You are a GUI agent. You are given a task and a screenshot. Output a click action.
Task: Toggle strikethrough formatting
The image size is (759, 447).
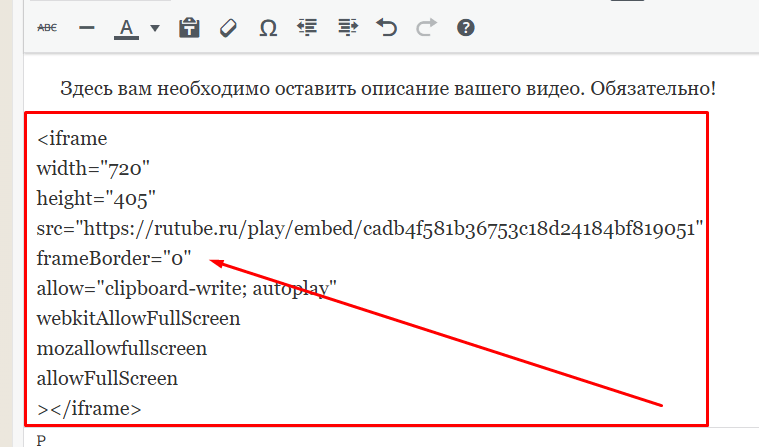(x=47, y=28)
